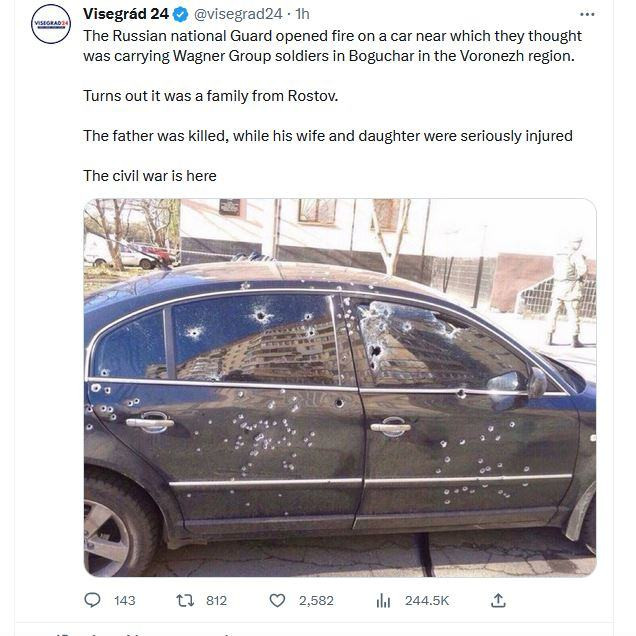Click the "The father was killed" sentence
Image resolution: width=636 pixels, height=636 pixels.
pos(328,136)
